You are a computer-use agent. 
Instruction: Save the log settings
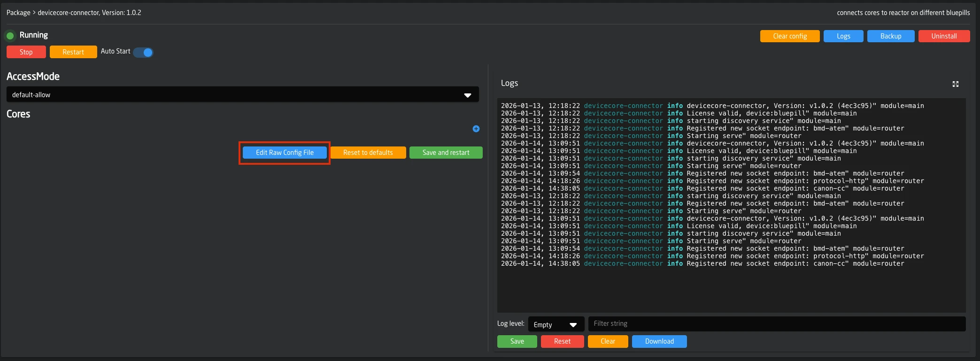pyautogui.click(x=517, y=341)
